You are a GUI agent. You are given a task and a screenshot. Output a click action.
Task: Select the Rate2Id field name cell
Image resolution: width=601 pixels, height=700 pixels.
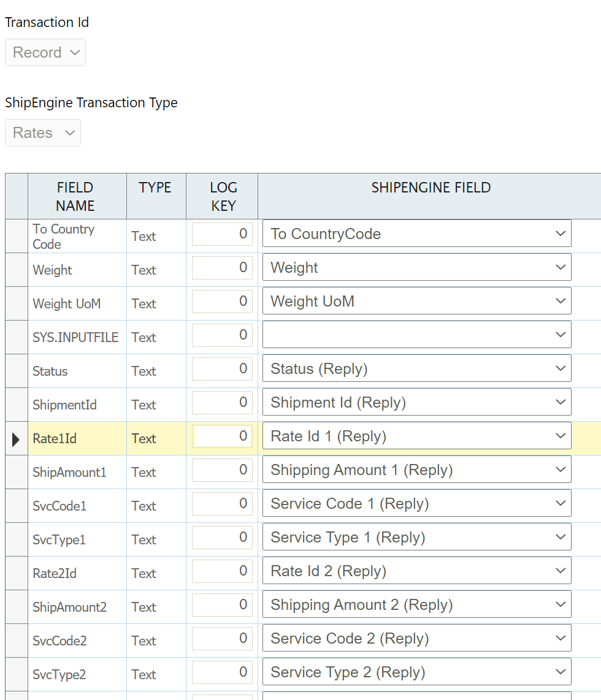point(77,573)
